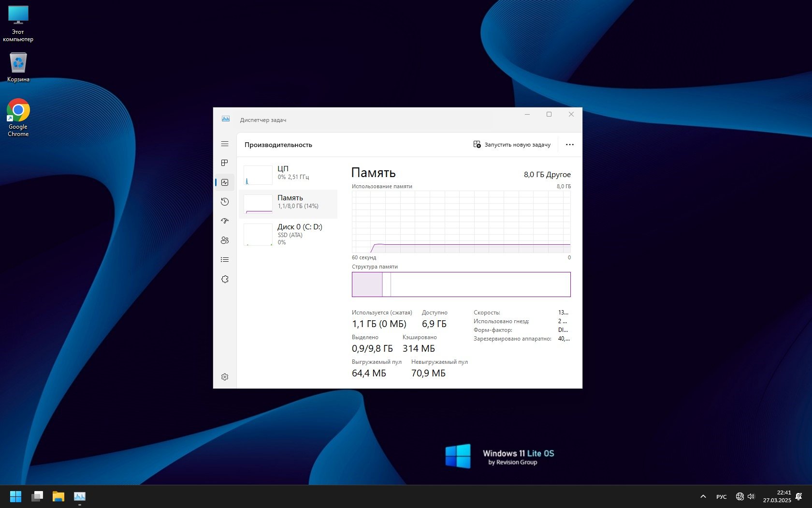The width and height of the screenshot is (812, 508).
Task: Open the three-dot more options menu
Action: point(570,145)
